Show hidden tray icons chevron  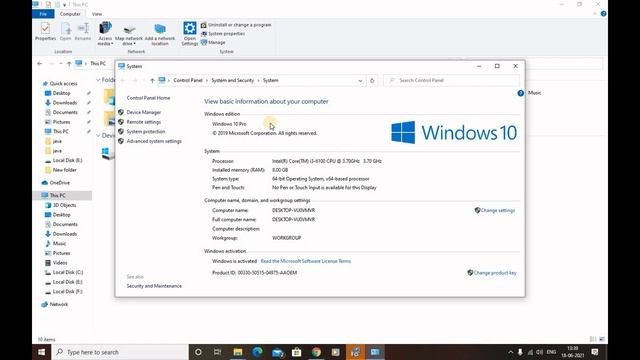510,352
